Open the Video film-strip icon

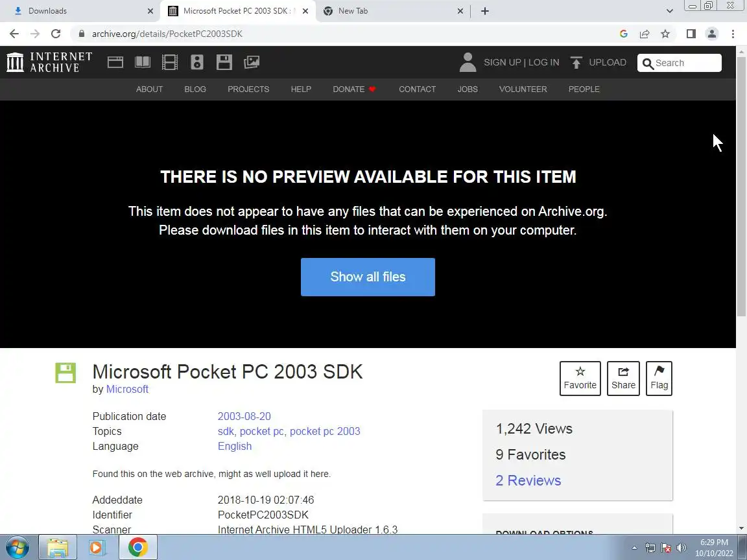click(170, 62)
